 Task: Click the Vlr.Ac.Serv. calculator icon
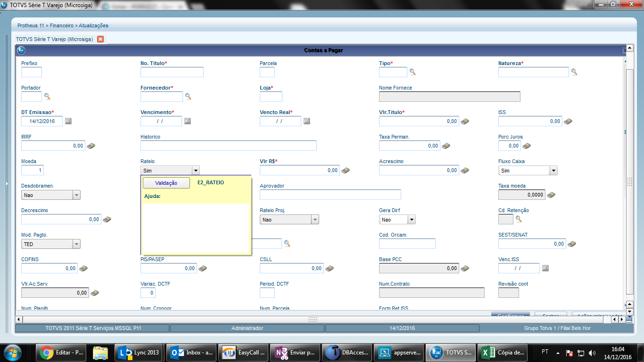tap(95, 293)
